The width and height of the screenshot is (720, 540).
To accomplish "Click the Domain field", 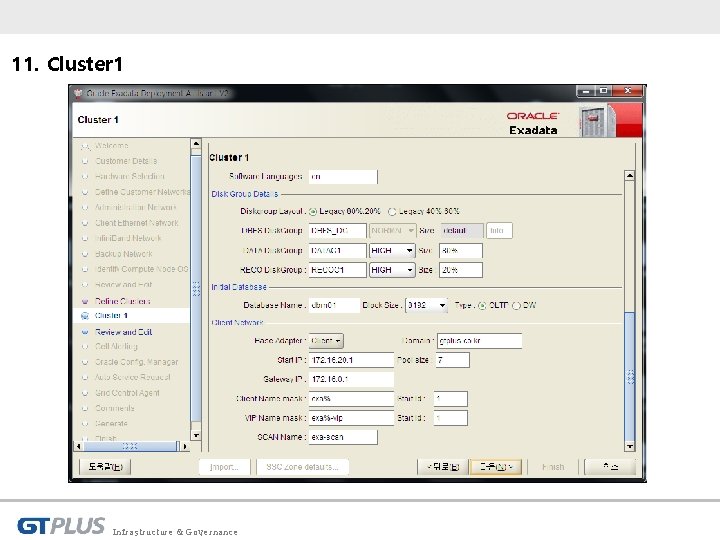I will pyautogui.click(x=479, y=341).
